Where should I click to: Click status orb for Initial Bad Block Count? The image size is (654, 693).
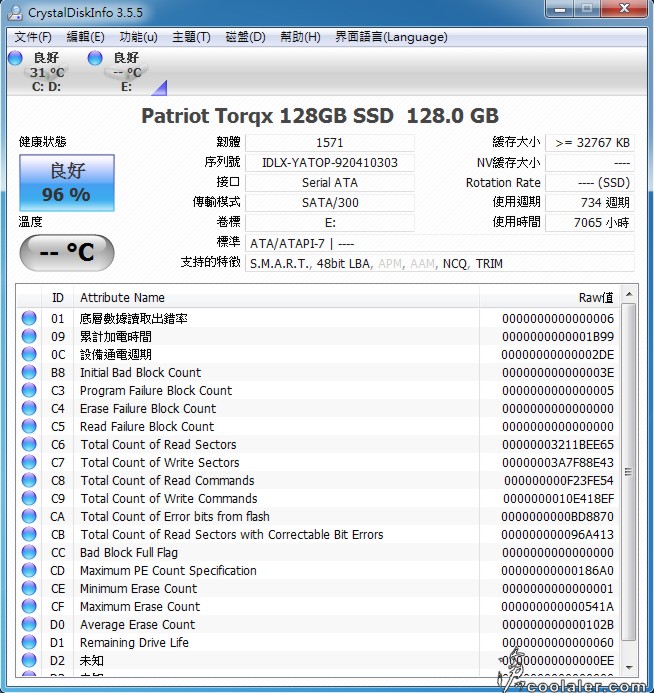click(29, 372)
